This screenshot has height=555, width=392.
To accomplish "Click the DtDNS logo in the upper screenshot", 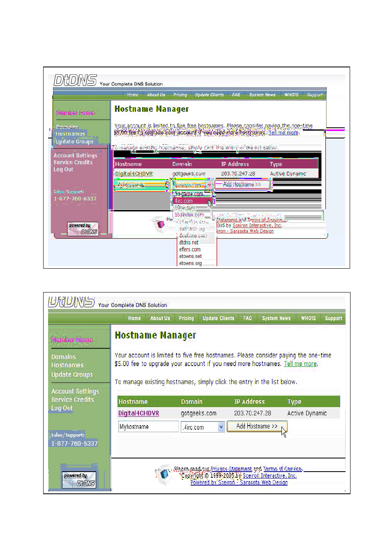I will point(75,81).
